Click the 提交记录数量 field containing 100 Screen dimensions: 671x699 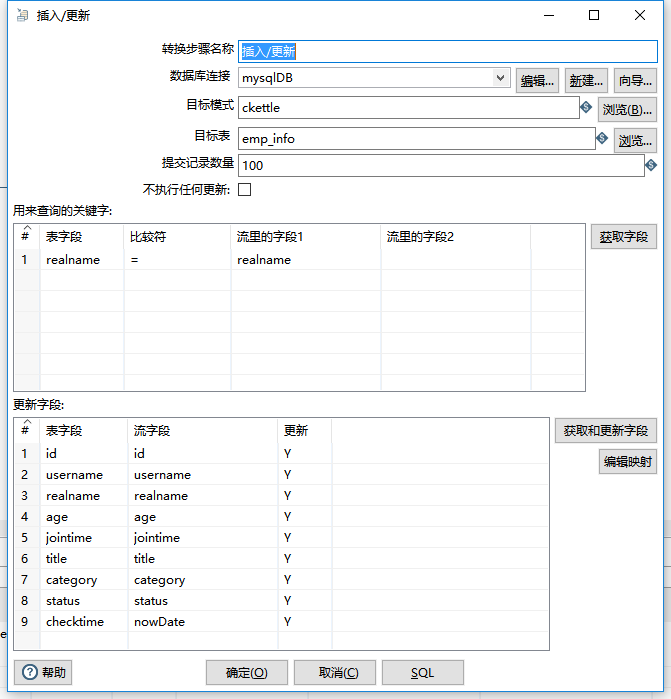[441, 165]
